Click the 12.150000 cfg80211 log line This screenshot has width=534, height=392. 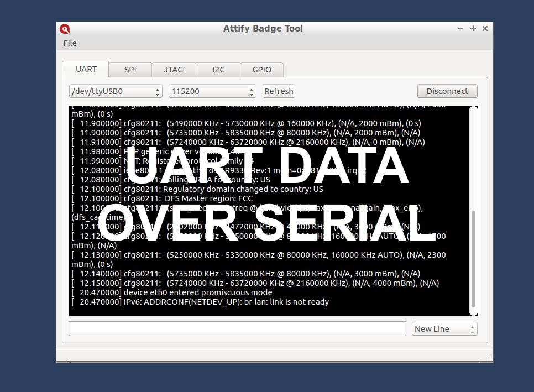click(255, 283)
